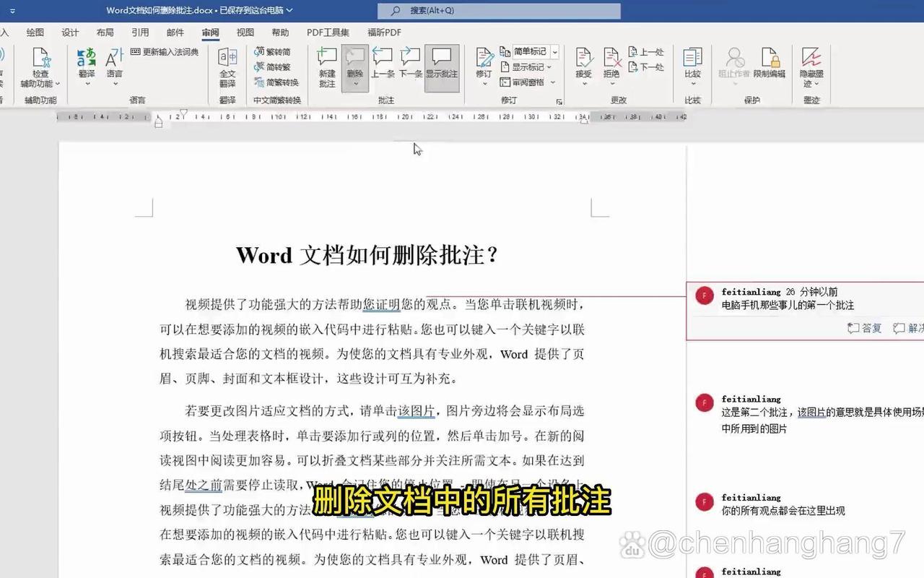Click the search magnifier in title bar
The width and height of the screenshot is (924, 578).
click(395, 10)
